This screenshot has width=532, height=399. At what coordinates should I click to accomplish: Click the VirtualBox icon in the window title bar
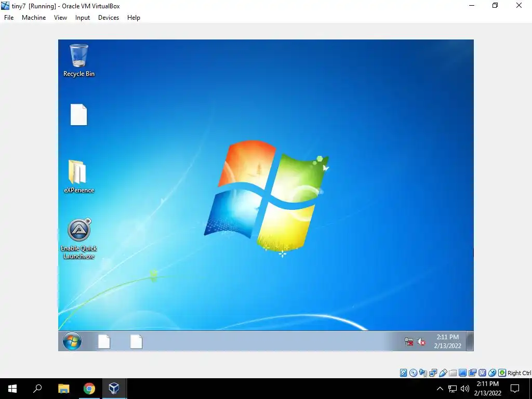(x=5, y=6)
